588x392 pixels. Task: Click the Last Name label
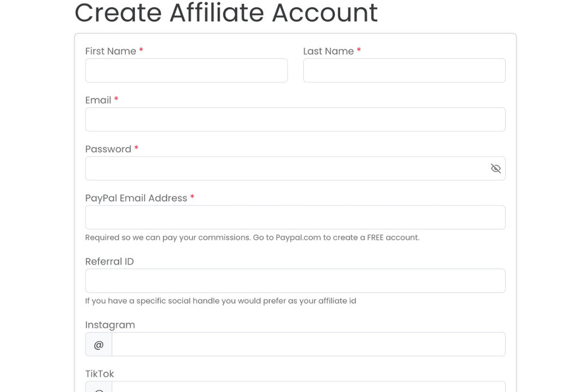(328, 51)
